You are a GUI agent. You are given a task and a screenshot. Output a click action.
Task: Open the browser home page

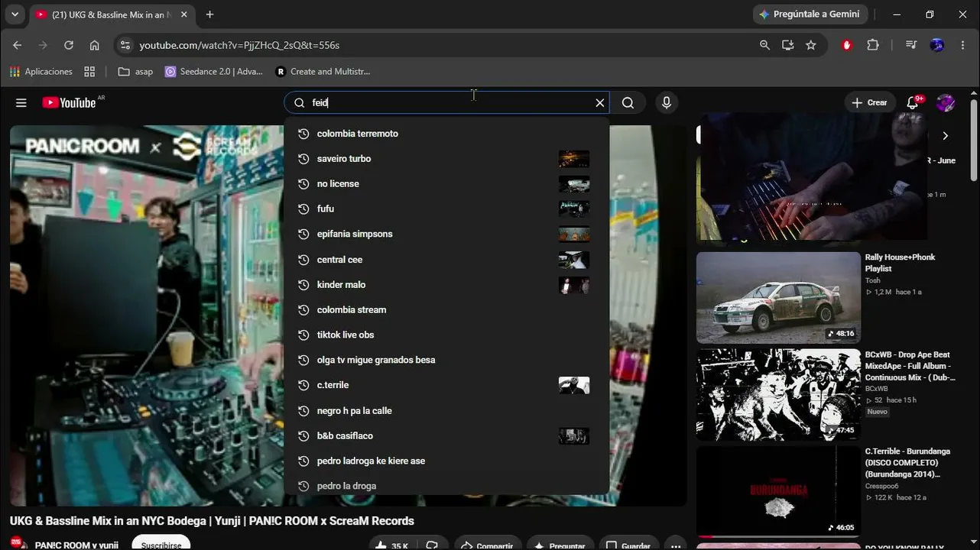[x=95, y=45]
